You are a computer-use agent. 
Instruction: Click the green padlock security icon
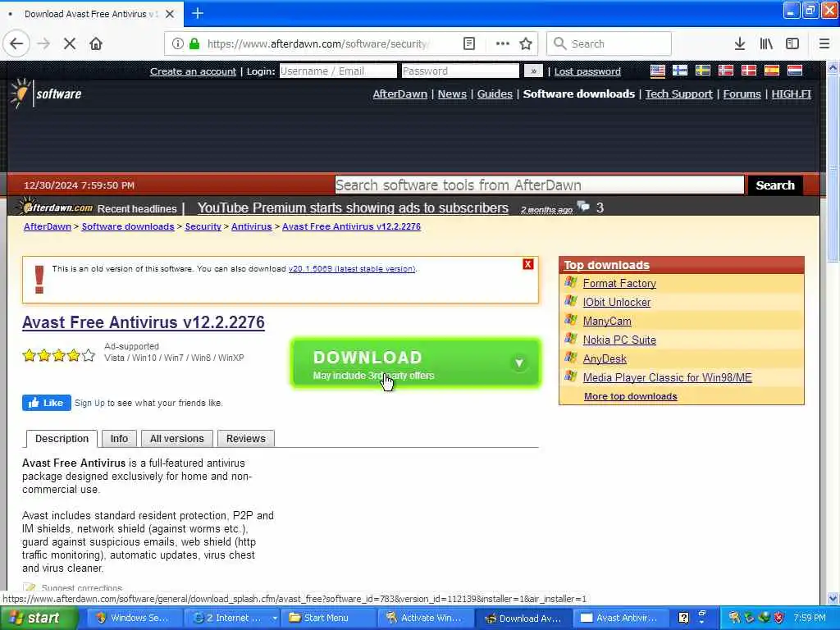[194, 43]
